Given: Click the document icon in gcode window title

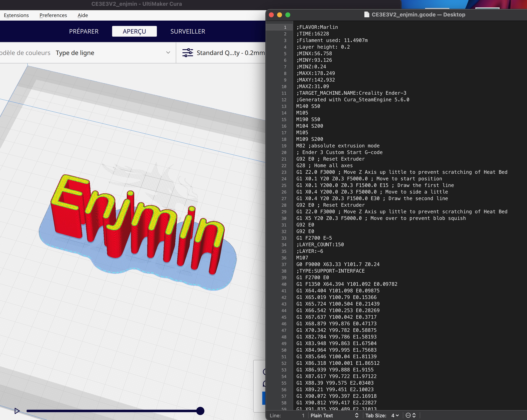Looking at the screenshot, I should click(x=366, y=15).
